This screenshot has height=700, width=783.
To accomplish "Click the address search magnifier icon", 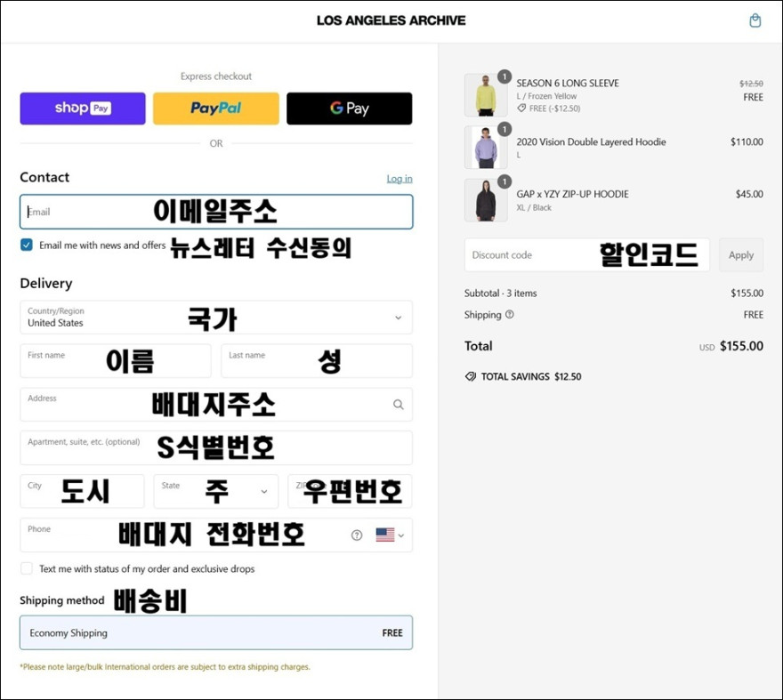I will point(398,405).
